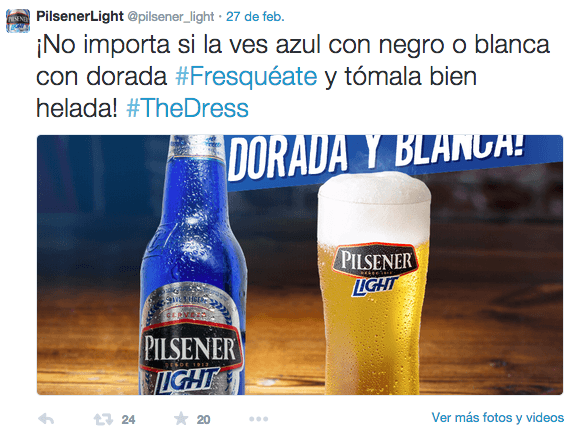The height and width of the screenshot is (440, 575).
Task: Open more options via the ellipsis icon
Action: [x=259, y=419]
